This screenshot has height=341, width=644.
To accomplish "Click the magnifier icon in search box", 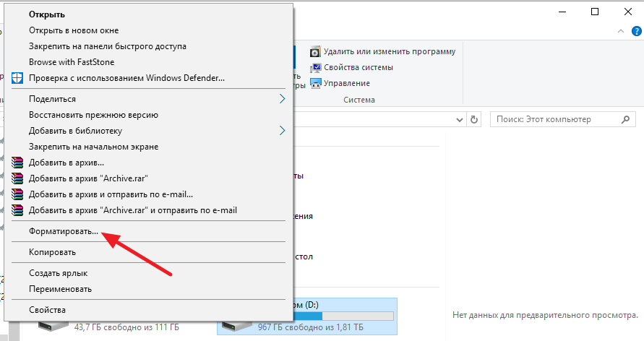I will pyautogui.click(x=625, y=119).
